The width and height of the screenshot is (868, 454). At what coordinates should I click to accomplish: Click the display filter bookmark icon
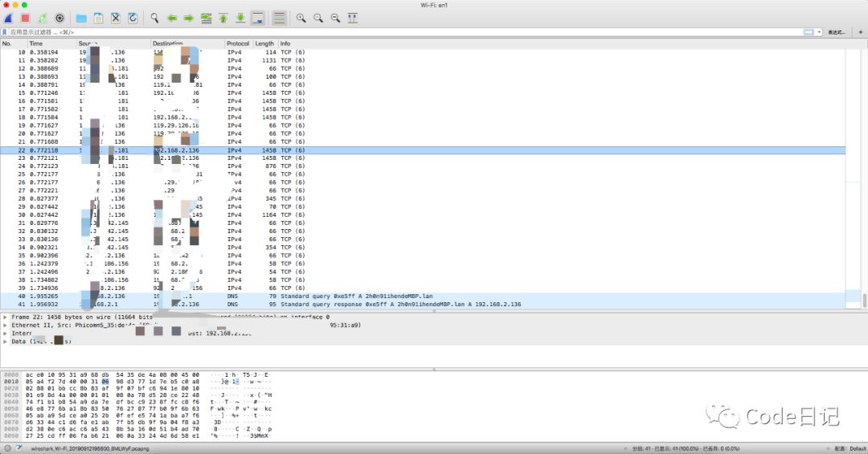[x=5, y=32]
